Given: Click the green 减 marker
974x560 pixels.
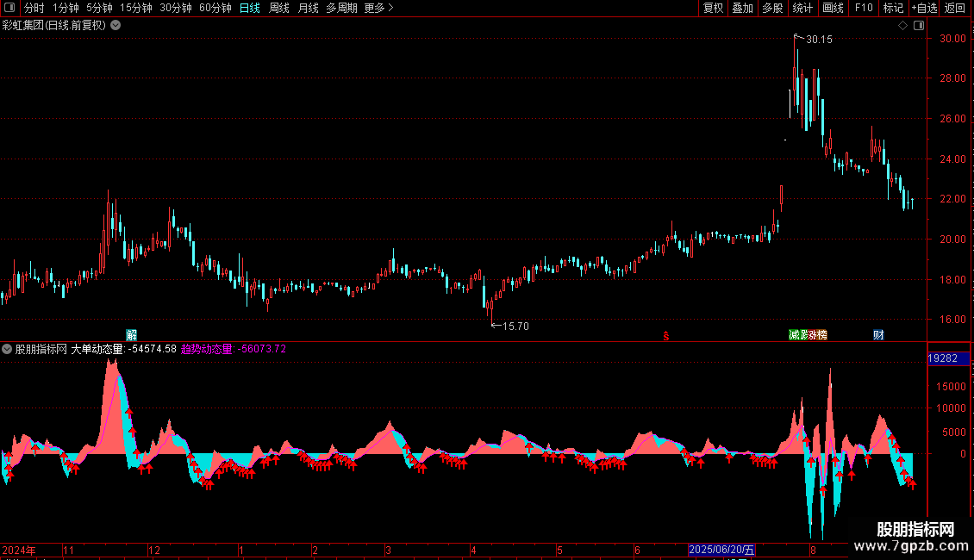Looking at the screenshot, I should pos(795,335).
